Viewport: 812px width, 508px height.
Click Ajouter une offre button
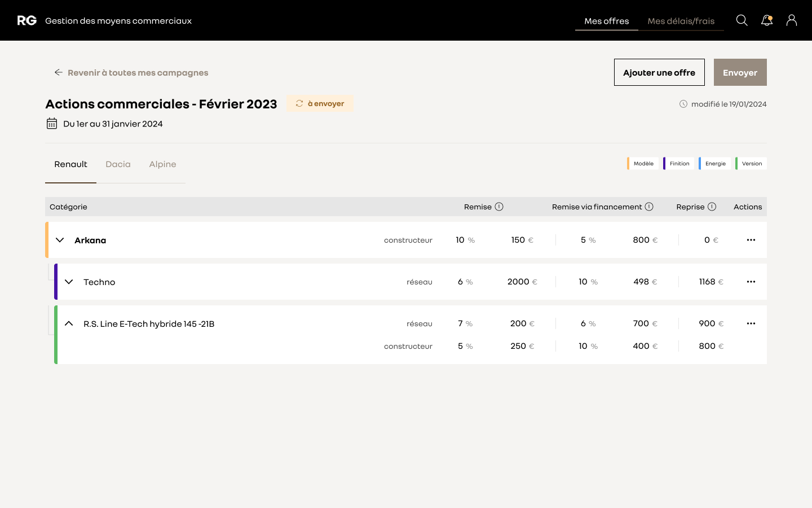click(659, 72)
